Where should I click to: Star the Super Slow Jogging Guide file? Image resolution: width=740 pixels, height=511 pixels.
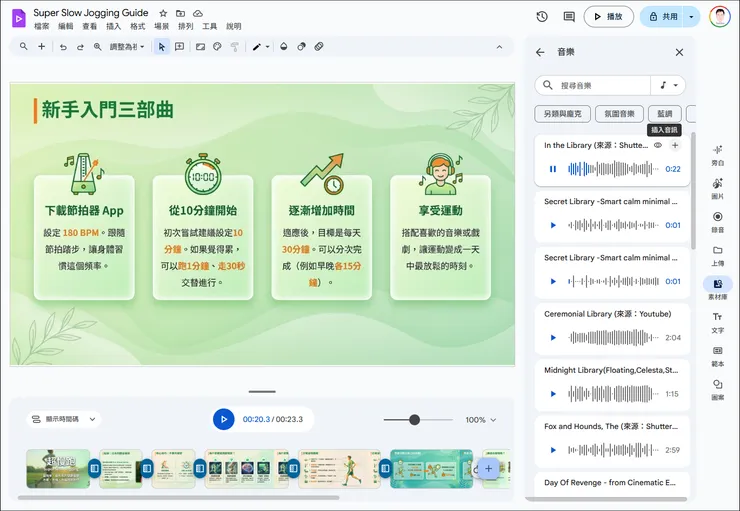coord(163,13)
